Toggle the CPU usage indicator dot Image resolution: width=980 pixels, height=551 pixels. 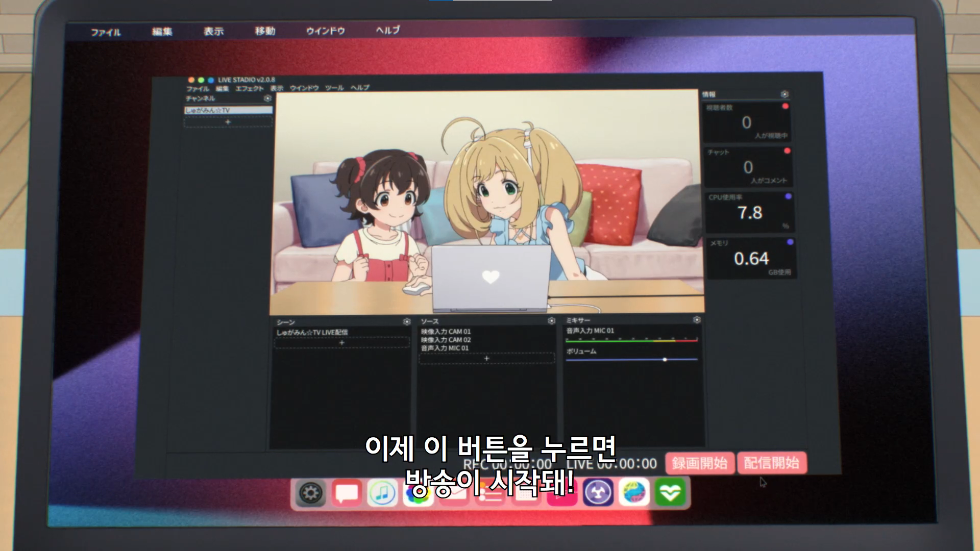tap(788, 196)
